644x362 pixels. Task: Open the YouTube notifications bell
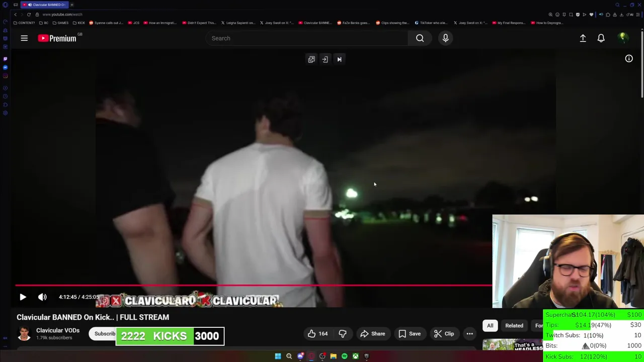coord(601,38)
